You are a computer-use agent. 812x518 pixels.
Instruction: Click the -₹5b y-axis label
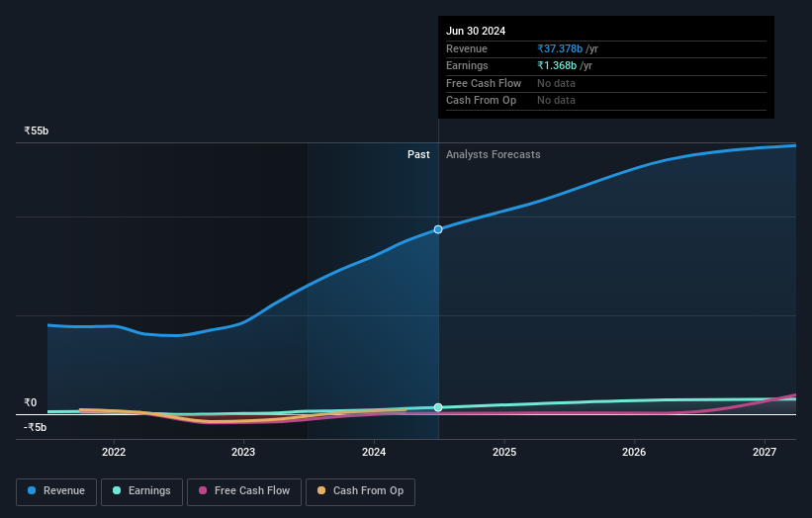(x=36, y=427)
